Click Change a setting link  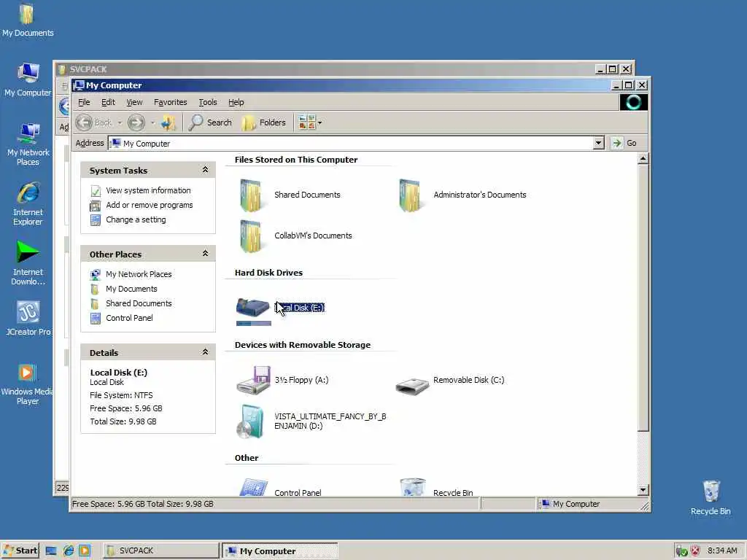[x=136, y=219]
